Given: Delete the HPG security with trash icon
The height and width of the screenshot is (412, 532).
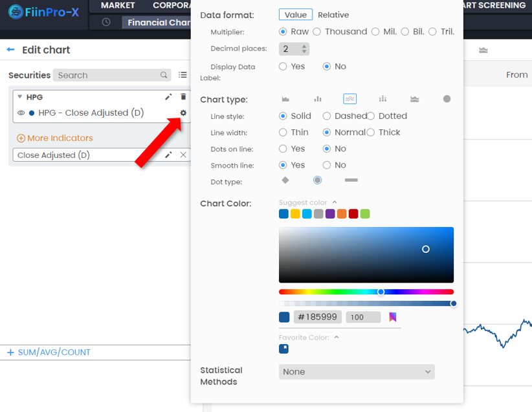Looking at the screenshot, I should pyautogui.click(x=183, y=97).
